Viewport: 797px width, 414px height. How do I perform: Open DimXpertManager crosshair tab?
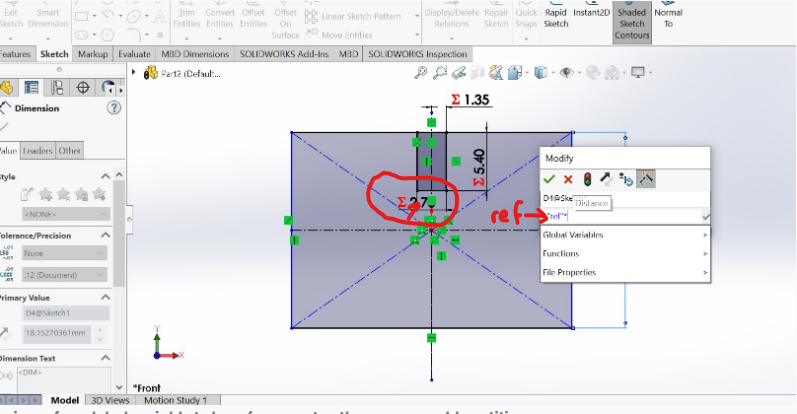coord(83,87)
